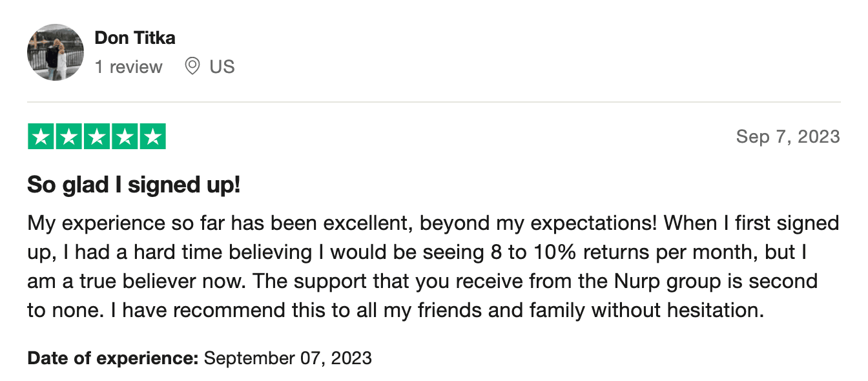Click the words "beyond my expectations!"

click(539, 223)
